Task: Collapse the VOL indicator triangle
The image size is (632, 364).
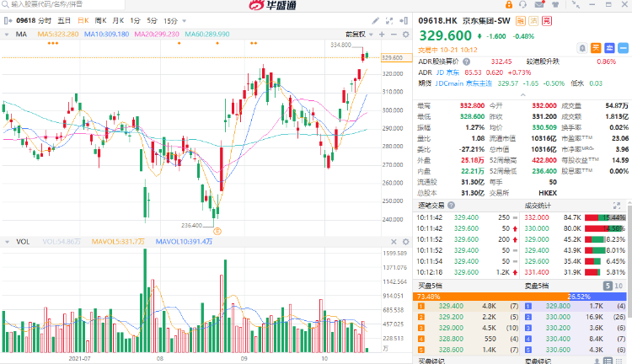Action: click(x=7, y=242)
